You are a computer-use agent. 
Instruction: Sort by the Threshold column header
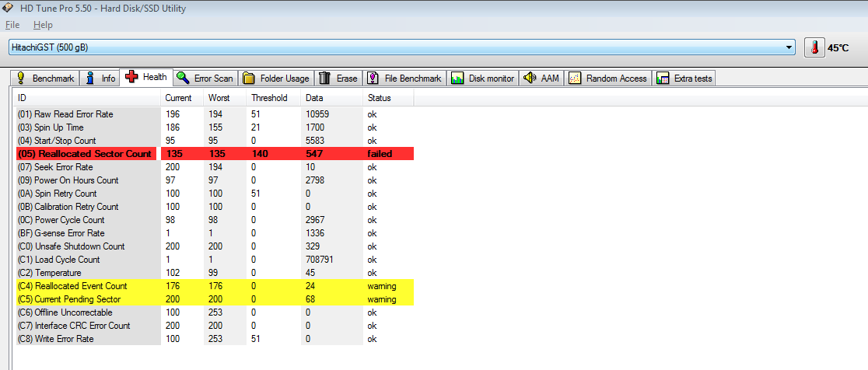point(274,98)
